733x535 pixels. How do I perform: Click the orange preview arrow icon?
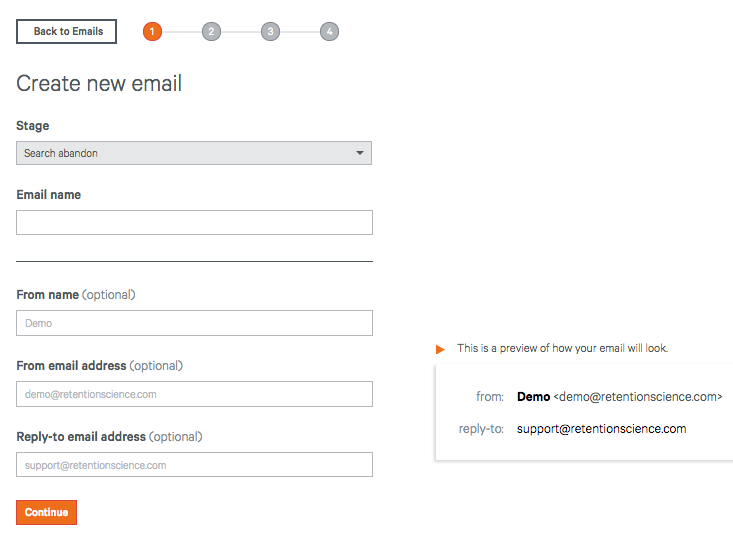pyautogui.click(x=440, y=349)
